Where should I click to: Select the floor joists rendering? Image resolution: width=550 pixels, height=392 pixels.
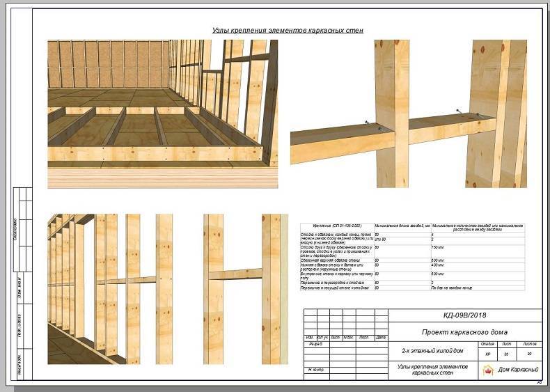(x=163, y=114)
